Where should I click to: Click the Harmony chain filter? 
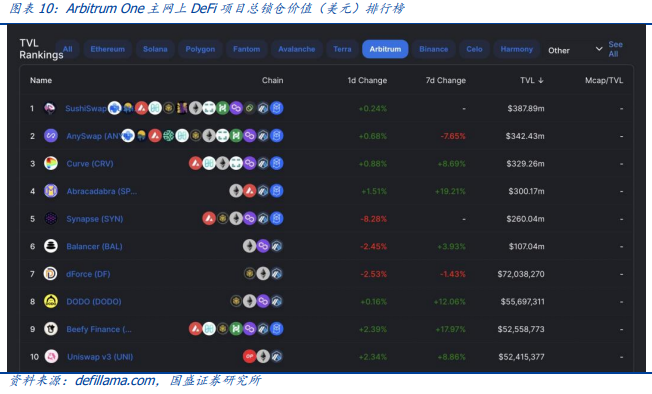pos(516,49)
